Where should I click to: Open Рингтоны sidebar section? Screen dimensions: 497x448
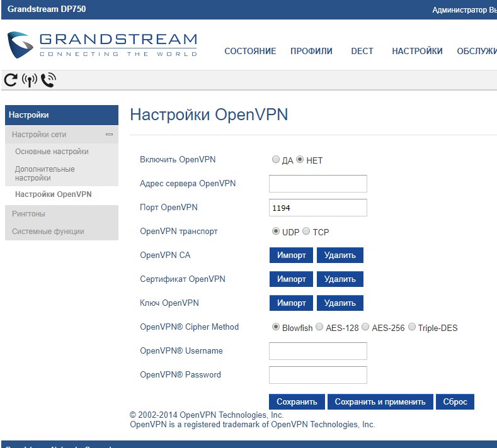[28, 214]
